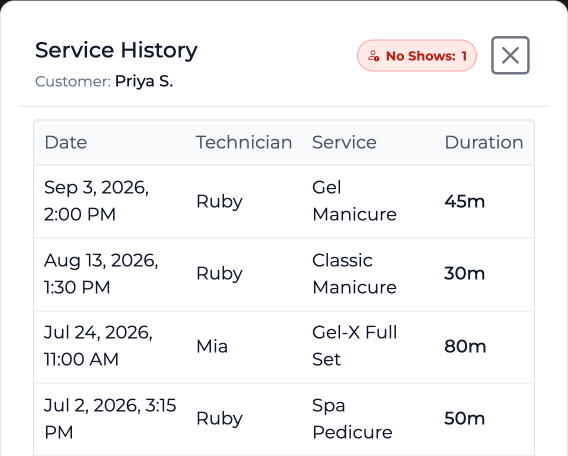
Task: Select the Aug 13, 2026, 1:30 PM date cell
Action: point(101,274)
